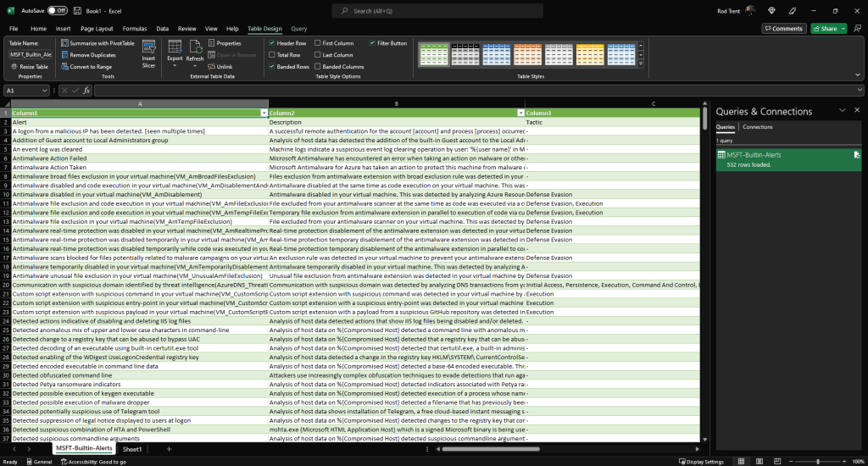Click Resize Table
The height and width of the screenshot is (466, 868).
coord(30,66)
